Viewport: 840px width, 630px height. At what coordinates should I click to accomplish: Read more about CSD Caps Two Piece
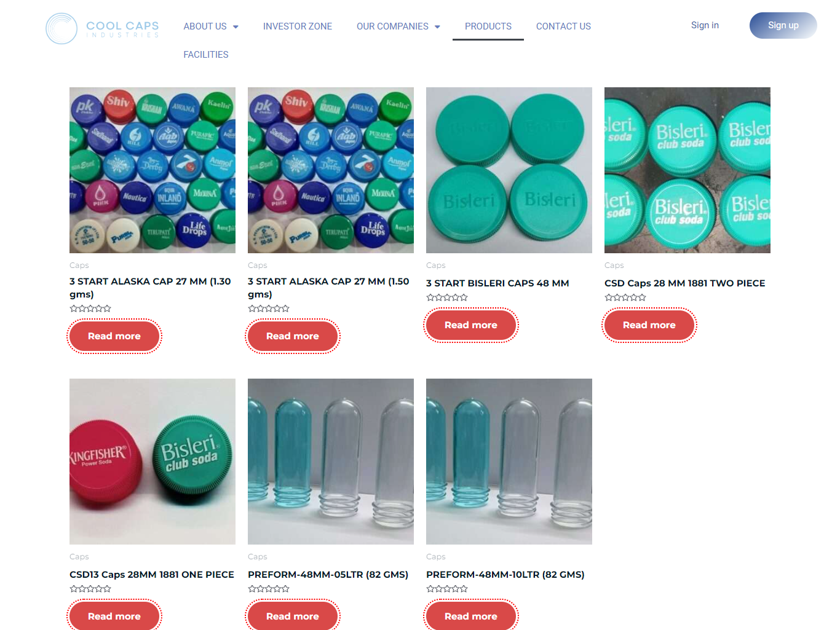click(x=649, y=325)
